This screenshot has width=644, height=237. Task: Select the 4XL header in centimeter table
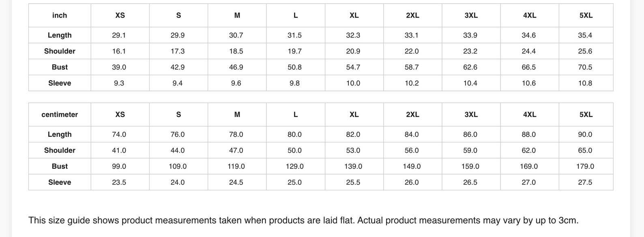pyautogui.click(x=530, y=114)
